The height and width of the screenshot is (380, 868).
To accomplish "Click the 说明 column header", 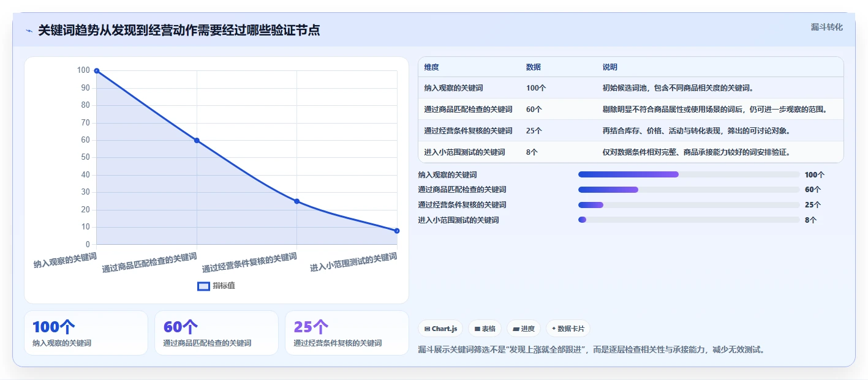I will click(x=610, y=67).
